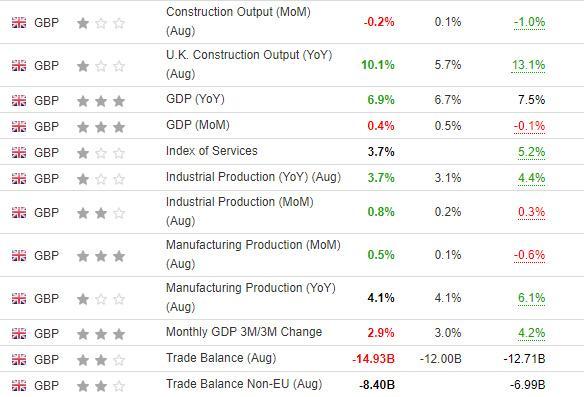Click the star rating for Monthly GDP 3M/3M Change
Image resolution: width=584 pixels, height=397 pixels.
pos(101,334)
